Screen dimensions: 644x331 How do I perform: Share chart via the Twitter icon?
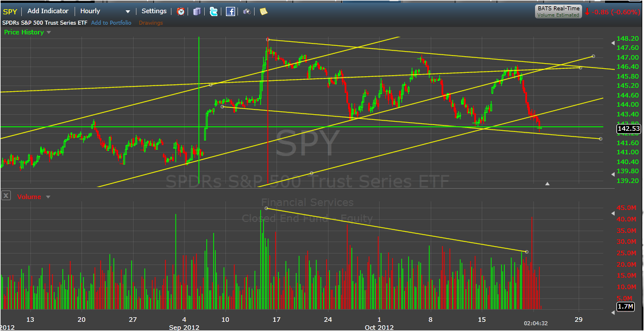213,11
